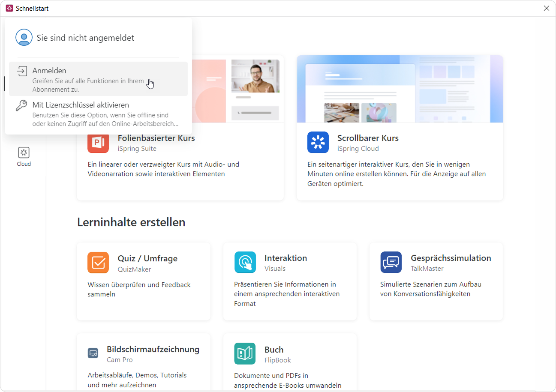Click the Bildschirmaufzeichnung screen recorder icon
This screenshot has width=556, height=392.
(93, 353)
